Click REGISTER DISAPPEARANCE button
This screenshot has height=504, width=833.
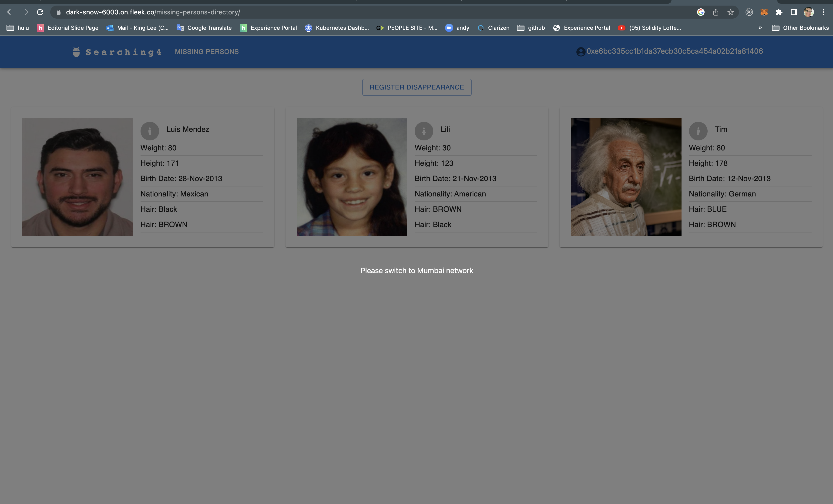[416, 87]
